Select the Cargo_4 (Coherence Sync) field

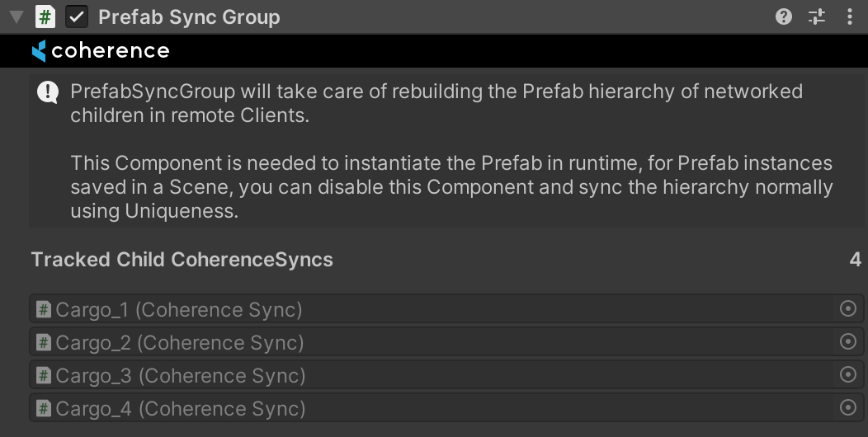click(x=413, y=408)
